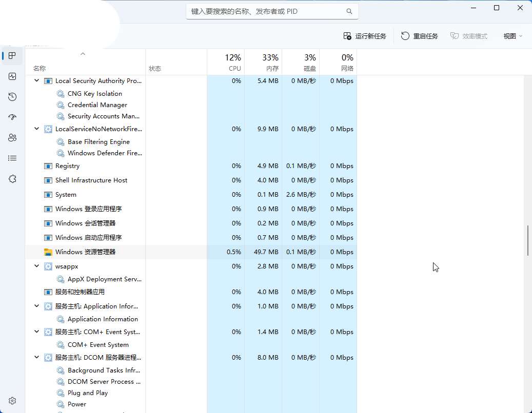
Task: Open the Services puzzle-piece icon
Action: tap(12, 179)
